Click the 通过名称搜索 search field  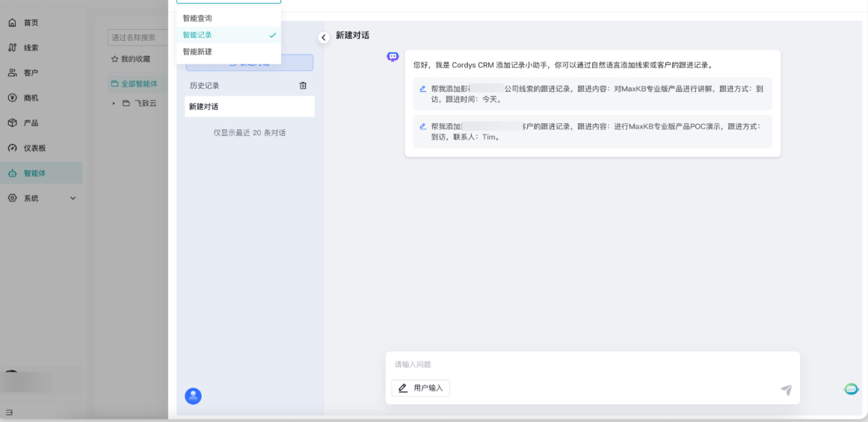[x=138, y=37]
